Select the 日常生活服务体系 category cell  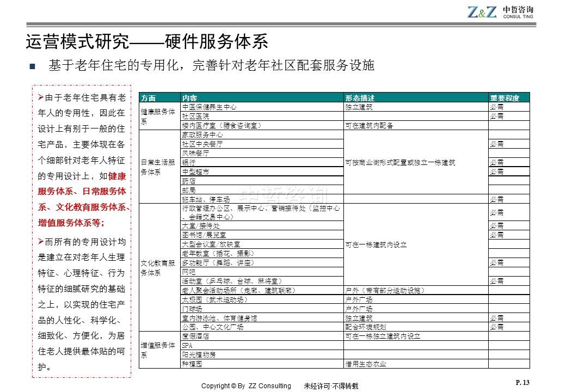(x=159, y=167)
